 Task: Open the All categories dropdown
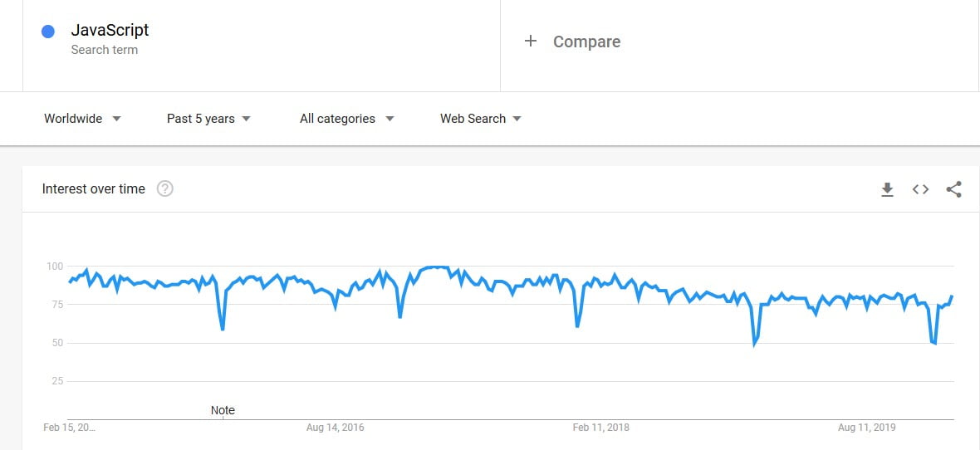[x=346, y=119]
